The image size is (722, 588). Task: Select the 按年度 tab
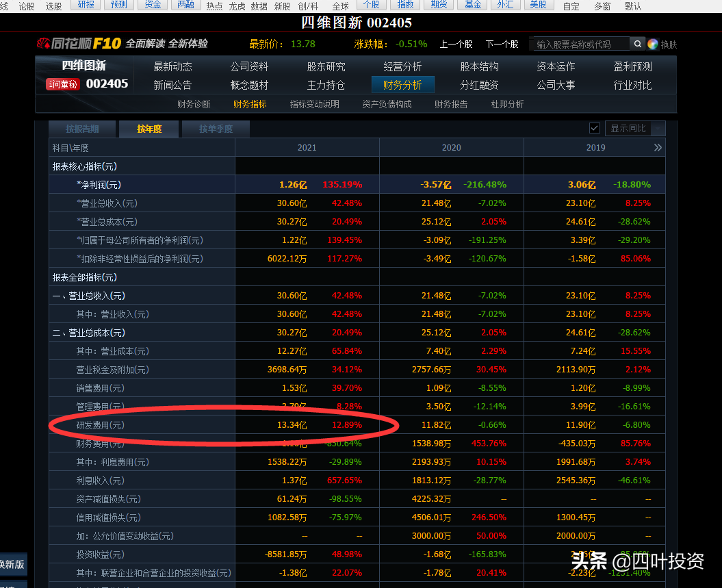click(x=149, y=129)
